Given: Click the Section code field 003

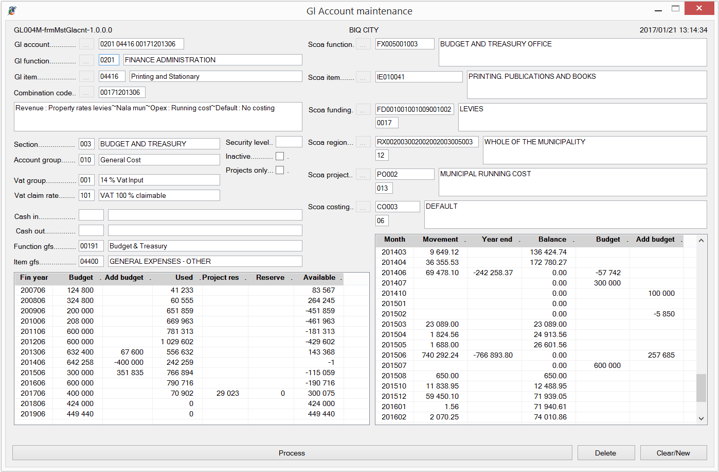Looking at the screenshot, I should [x=86, y=144].
